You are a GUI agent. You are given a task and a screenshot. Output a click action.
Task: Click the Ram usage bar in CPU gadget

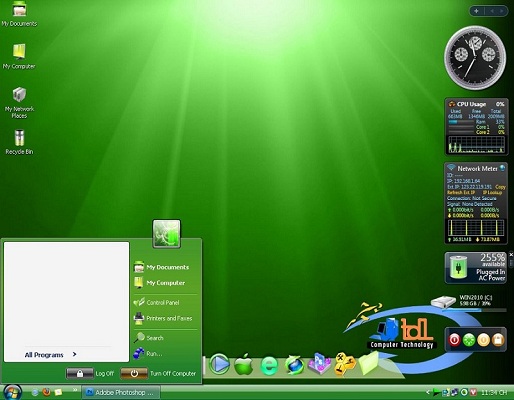(x=461, y=122)
